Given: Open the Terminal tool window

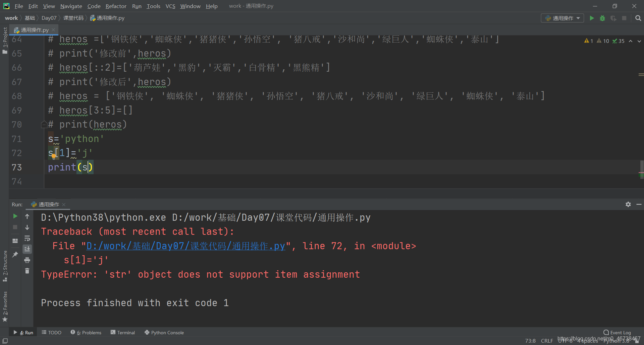Looking at the screenshot, I should click(123, 333).
